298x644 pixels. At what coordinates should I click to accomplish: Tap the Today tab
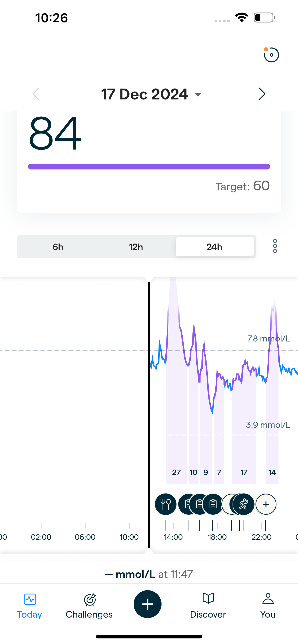(x=29, y=605)
